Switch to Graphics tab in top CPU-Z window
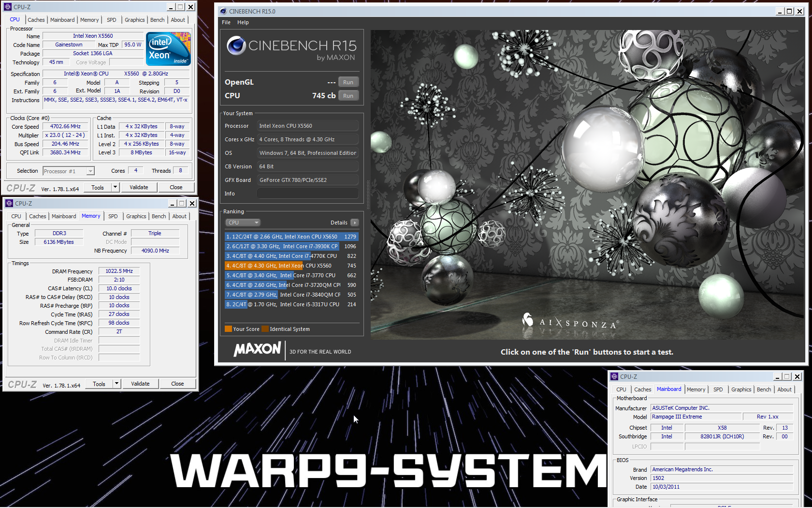 (x=135, y=20)
